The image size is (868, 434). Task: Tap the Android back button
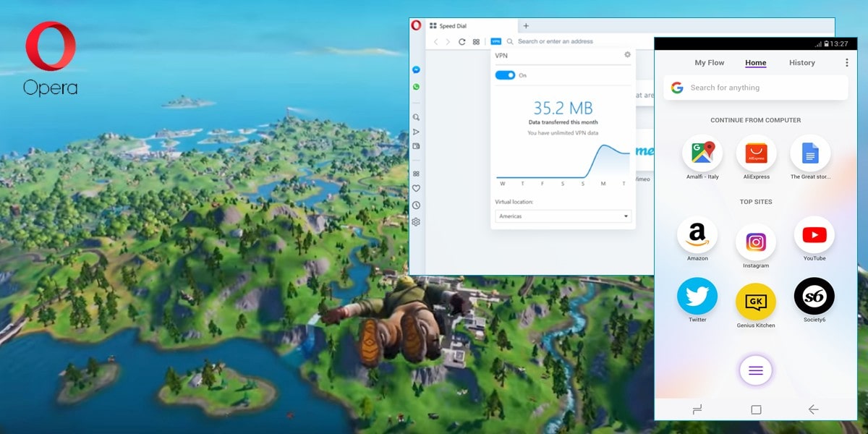point(814,409)
